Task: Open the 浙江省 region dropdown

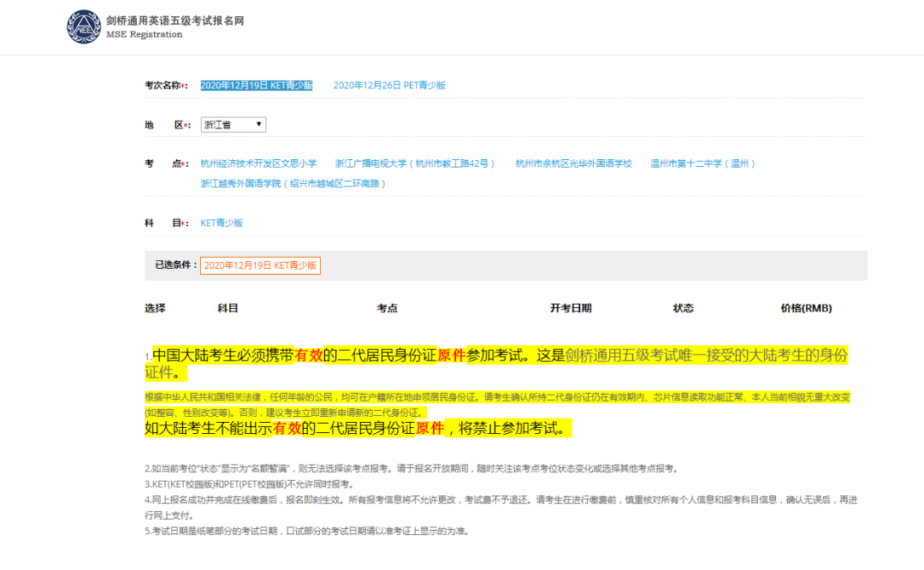Action: [x=234, y=124]
